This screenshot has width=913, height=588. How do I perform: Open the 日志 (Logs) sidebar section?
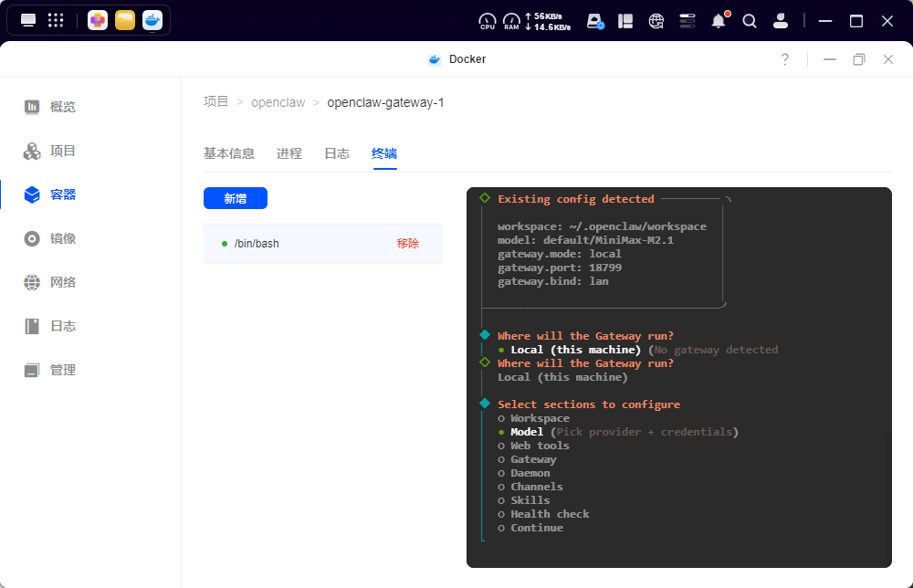(x=62, y=326)
